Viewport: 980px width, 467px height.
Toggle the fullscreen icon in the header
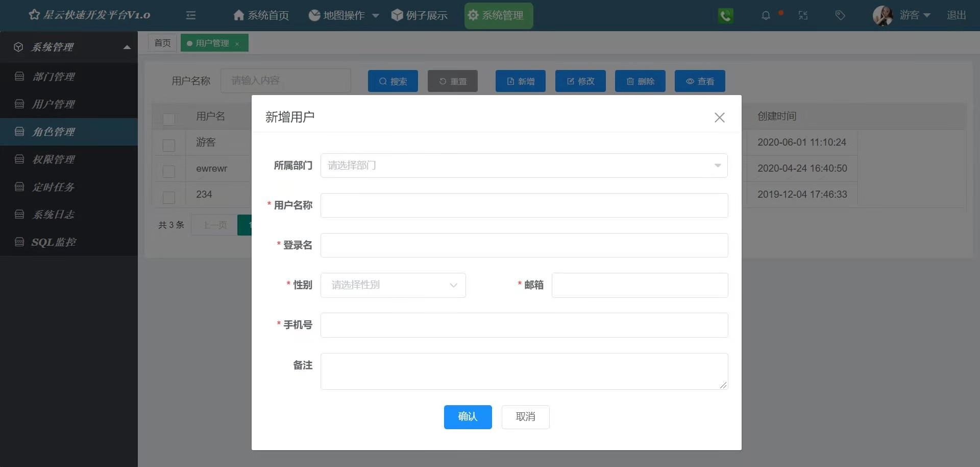(803, 15)
